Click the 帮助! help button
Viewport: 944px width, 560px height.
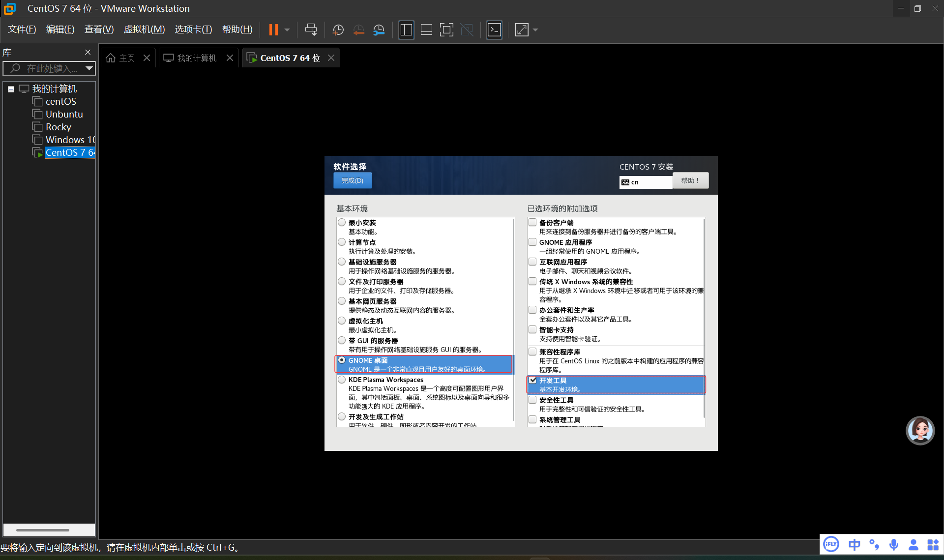point(690,180)
